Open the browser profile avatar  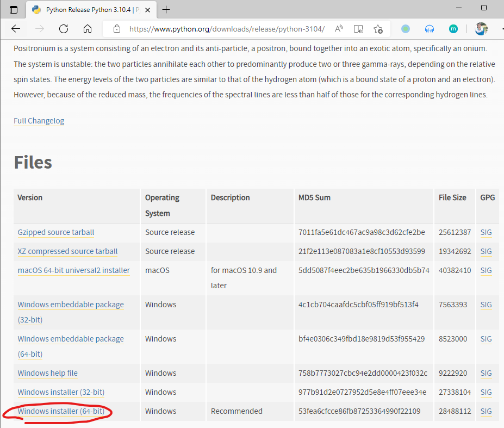[481, 29]
